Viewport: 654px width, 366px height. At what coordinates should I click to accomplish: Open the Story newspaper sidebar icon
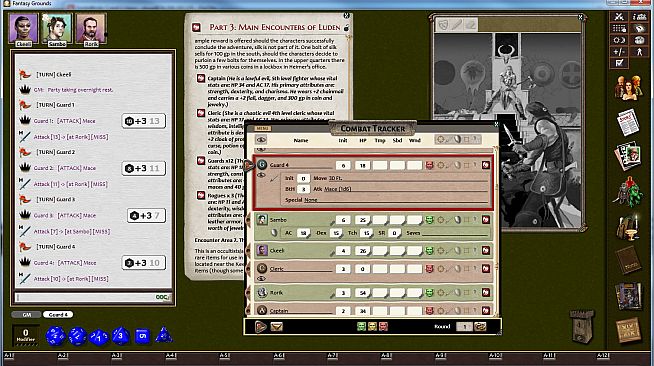pos(628,122)
